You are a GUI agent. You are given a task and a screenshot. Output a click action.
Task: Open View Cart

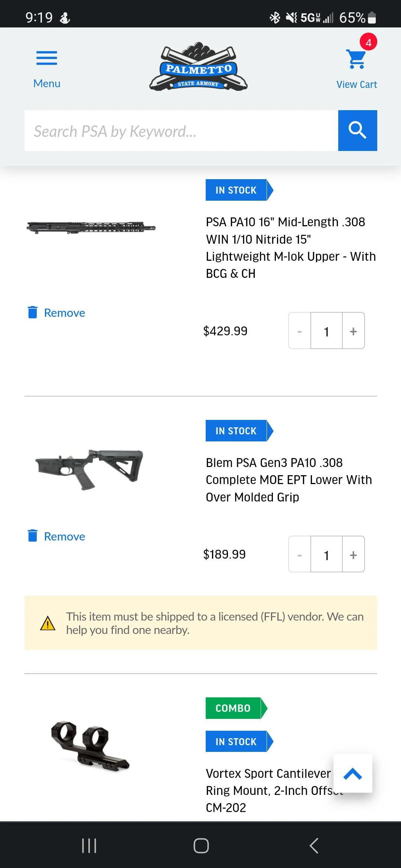point(356,84)
